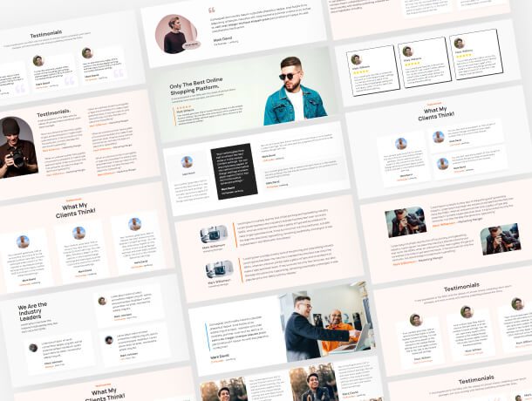Click the circular portrait of man in dark sweater
The width and height of the screenshot is (532, 401).
[176, 35]
